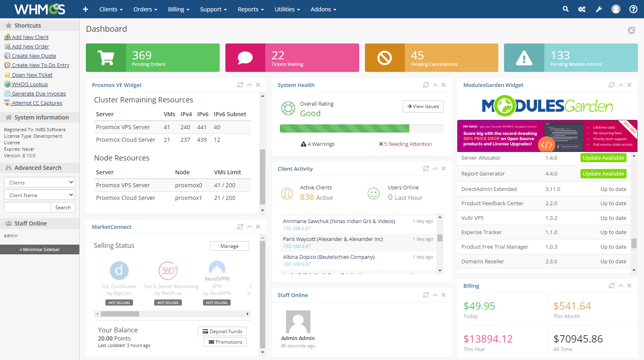Viewport: 644px width, 360px height.
Task: Click the plus add-new icon in navbar
Action: 85,9
